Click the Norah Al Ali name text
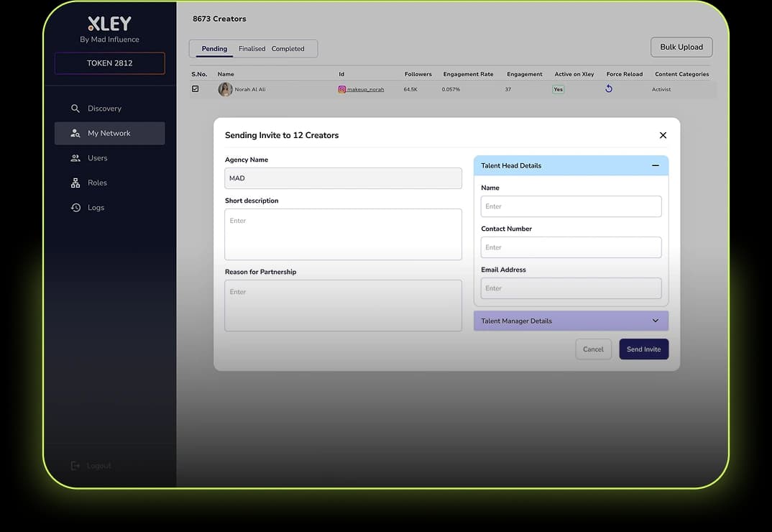The height and width of the screenshot is (532, 772). point(249,89)
